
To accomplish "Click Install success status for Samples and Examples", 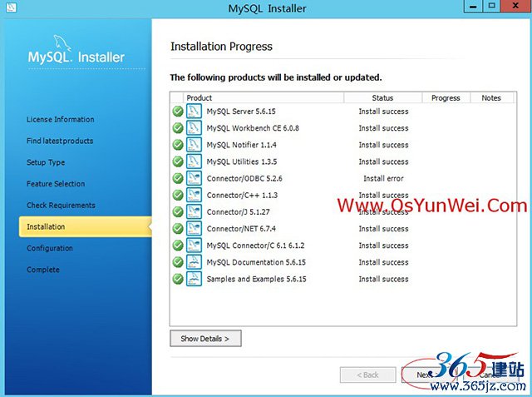I will 383,279.
